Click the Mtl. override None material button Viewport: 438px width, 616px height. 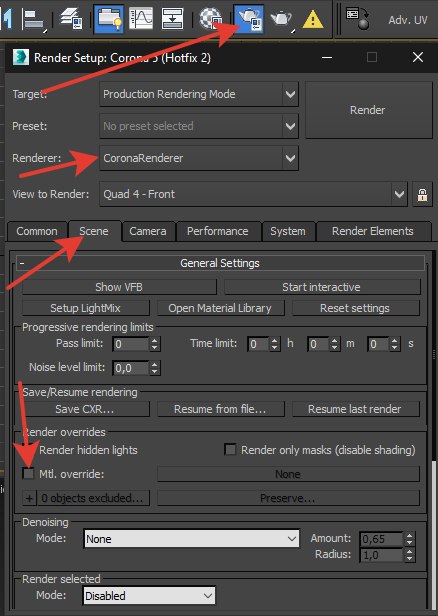click(288, 474)
